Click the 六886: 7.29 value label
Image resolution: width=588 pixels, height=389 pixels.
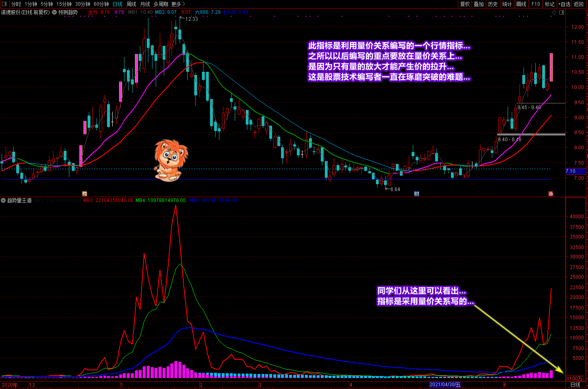point(208,12)
